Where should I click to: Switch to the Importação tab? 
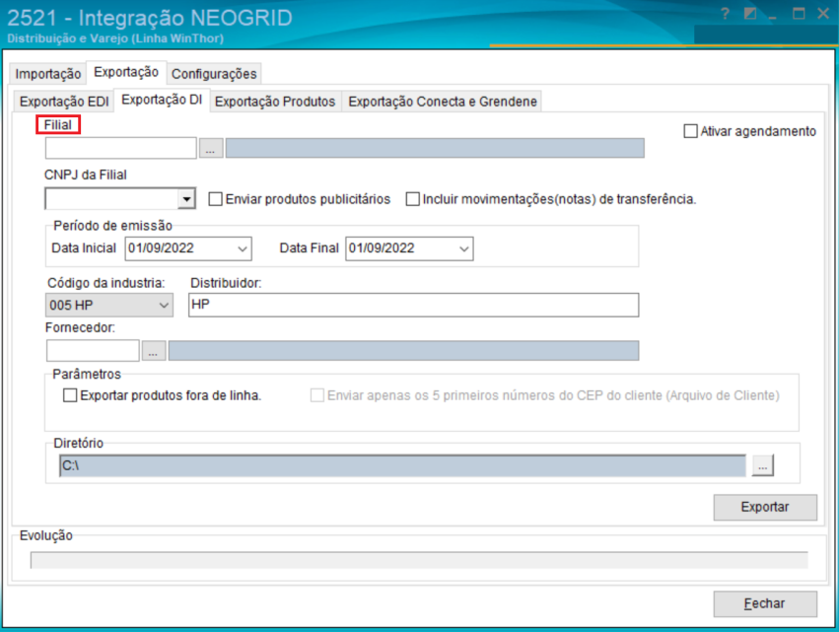(x=47, y=74)
